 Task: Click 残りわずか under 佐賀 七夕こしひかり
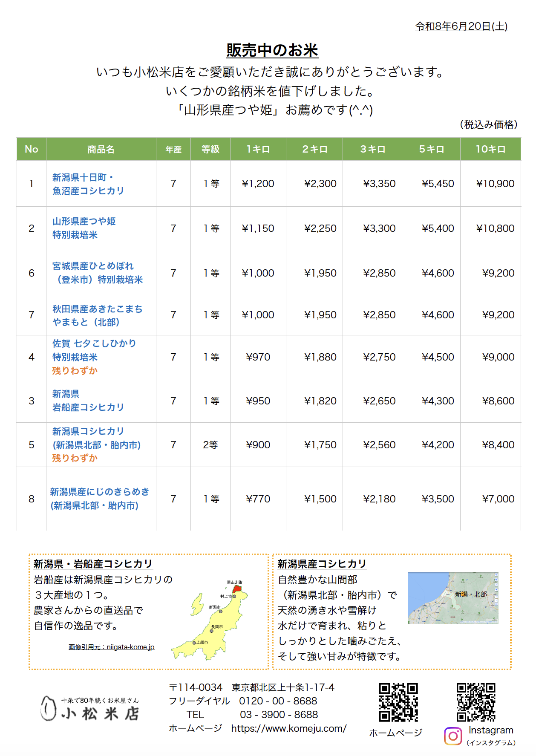[75, 371]
